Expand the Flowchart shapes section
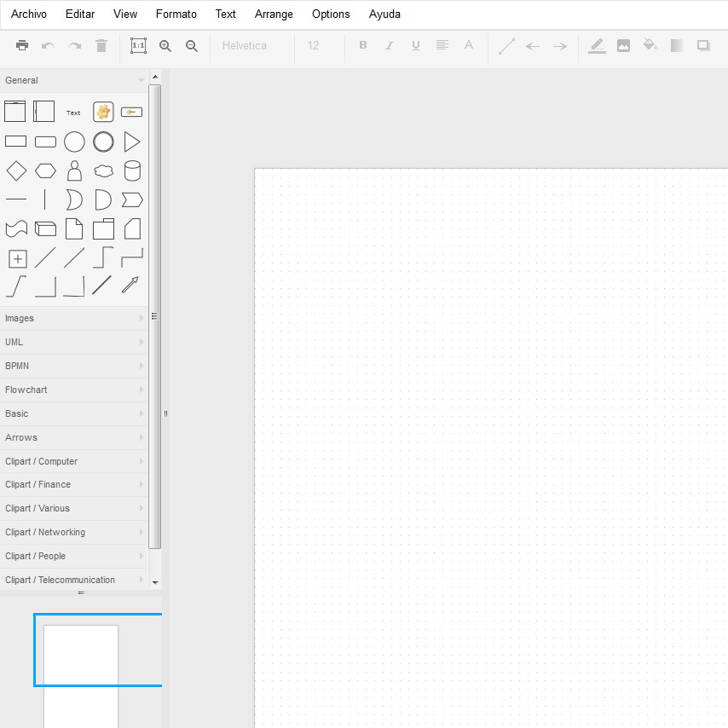The image size is (728, 728). coord(74,390)
